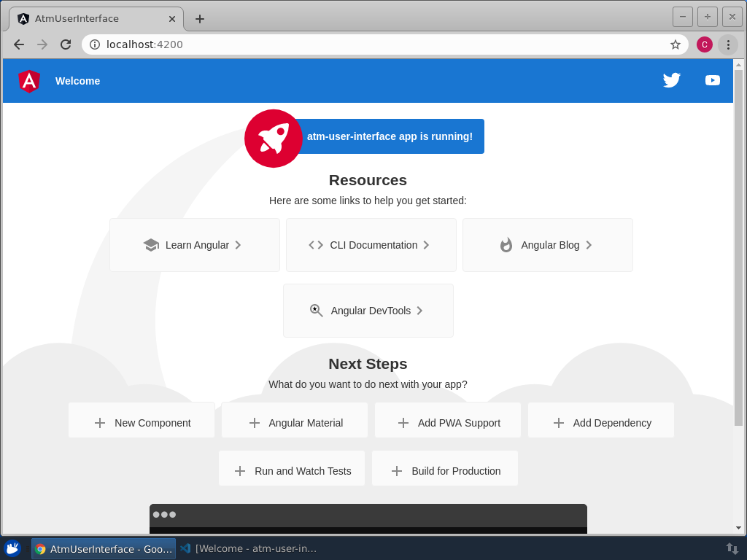747x560 pixels.
Task: Open the Chrome three-dot menu
Action: tap(728, 44)
